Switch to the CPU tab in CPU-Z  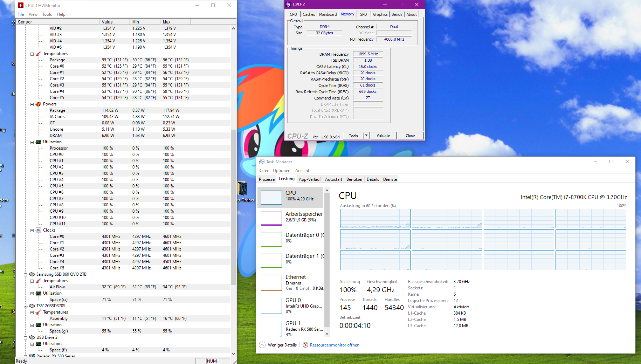294,14
